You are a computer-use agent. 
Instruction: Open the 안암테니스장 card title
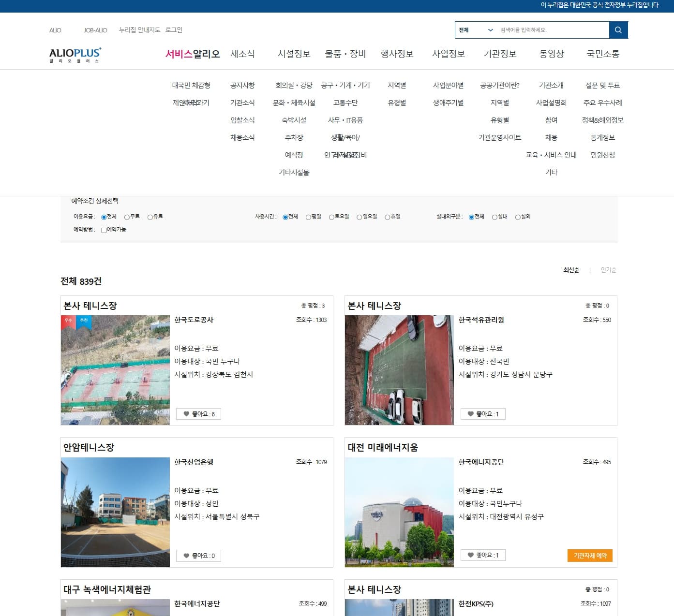(x=89, y=447)
